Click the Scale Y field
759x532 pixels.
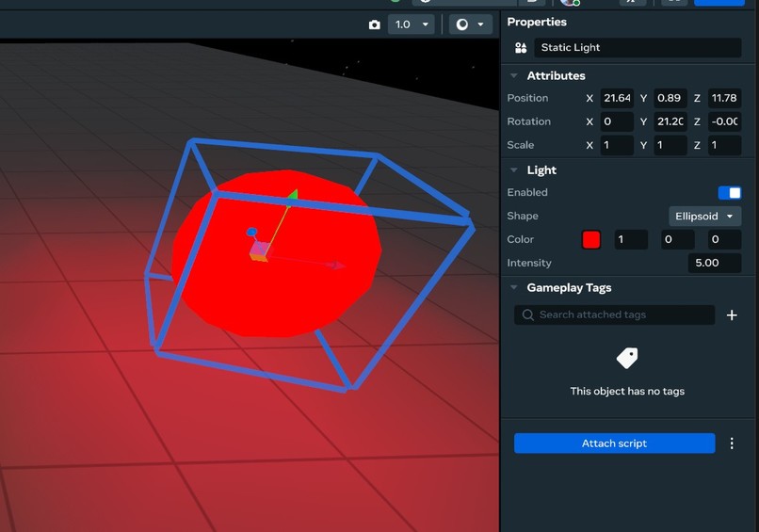click(670, 145)
